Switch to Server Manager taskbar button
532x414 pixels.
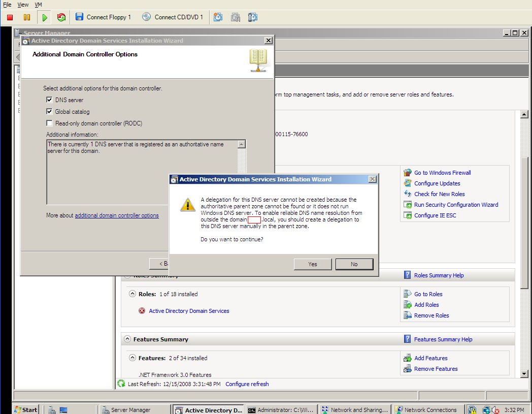click(134, 409)
